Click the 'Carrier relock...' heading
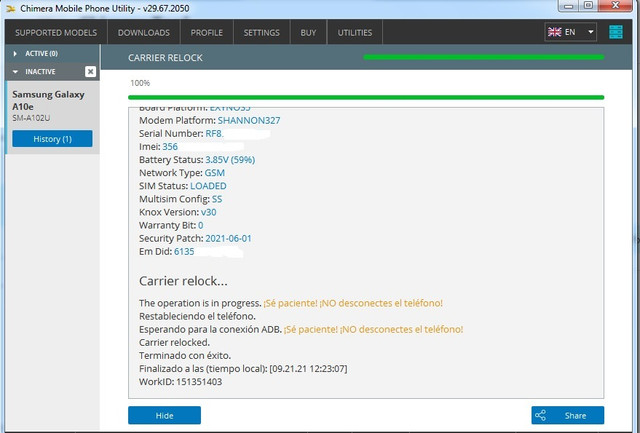Screen dimensions: 640x433 pyautogui.click(x=183, y=281)
